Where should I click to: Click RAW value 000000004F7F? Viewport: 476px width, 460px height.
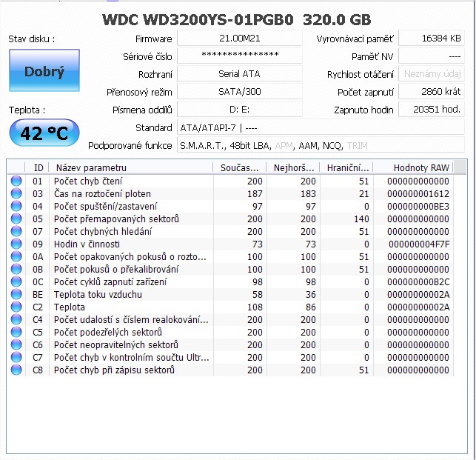coord(419,244)
